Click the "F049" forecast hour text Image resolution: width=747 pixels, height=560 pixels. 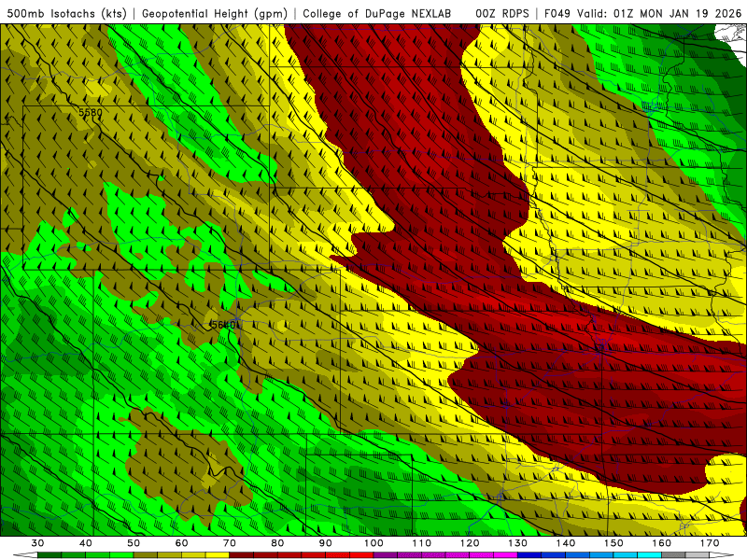[x=557, y=13]
